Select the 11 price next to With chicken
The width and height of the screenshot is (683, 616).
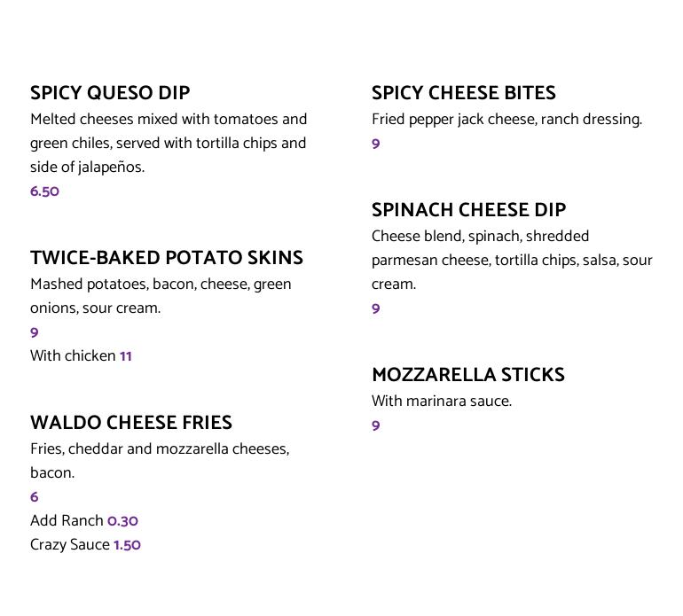tap(126, 356)
